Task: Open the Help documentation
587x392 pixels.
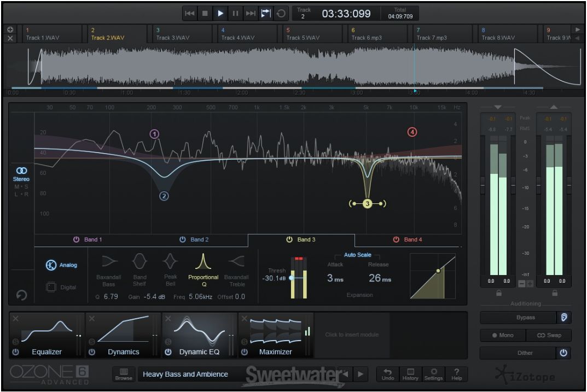Action: 456,374
